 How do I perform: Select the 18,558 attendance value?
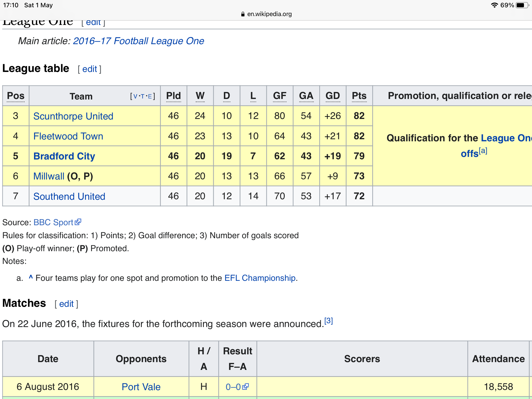point(498,387)
